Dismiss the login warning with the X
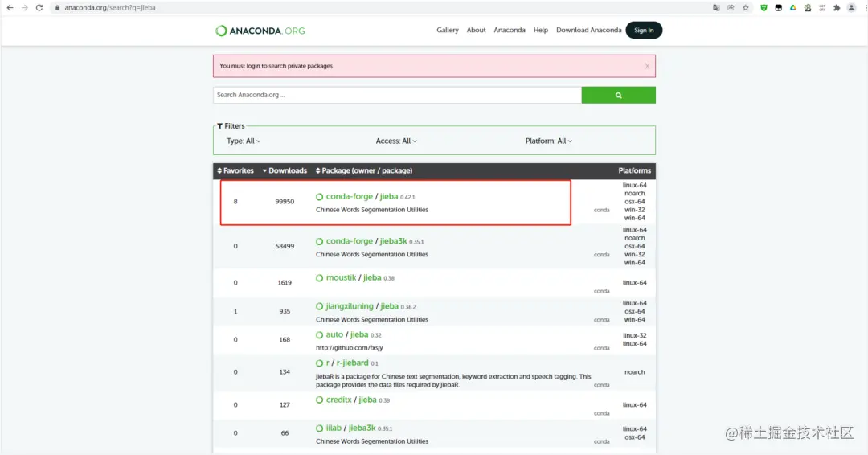Screen dimensions: 868x455 click(x=647, y=66)
